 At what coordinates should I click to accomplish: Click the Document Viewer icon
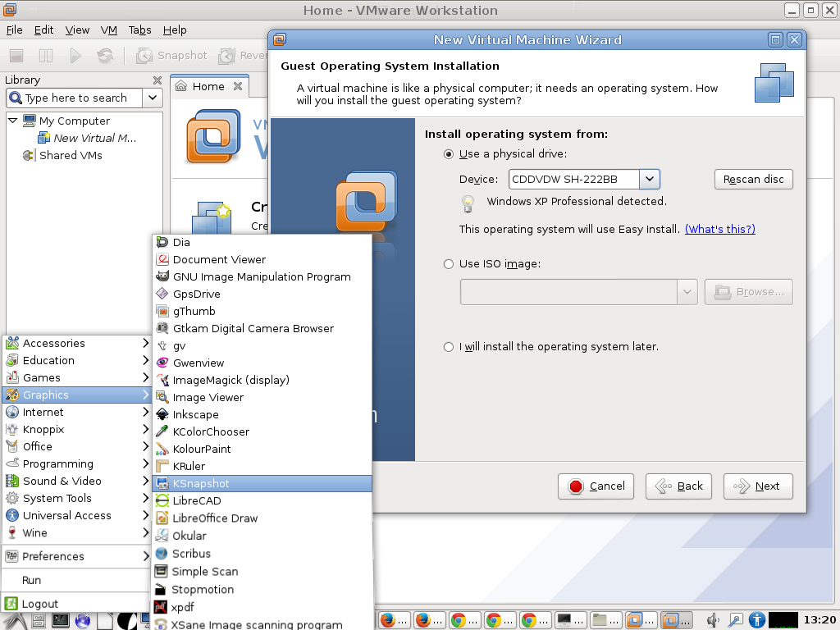pyautogui.click(x=162, y=259)
